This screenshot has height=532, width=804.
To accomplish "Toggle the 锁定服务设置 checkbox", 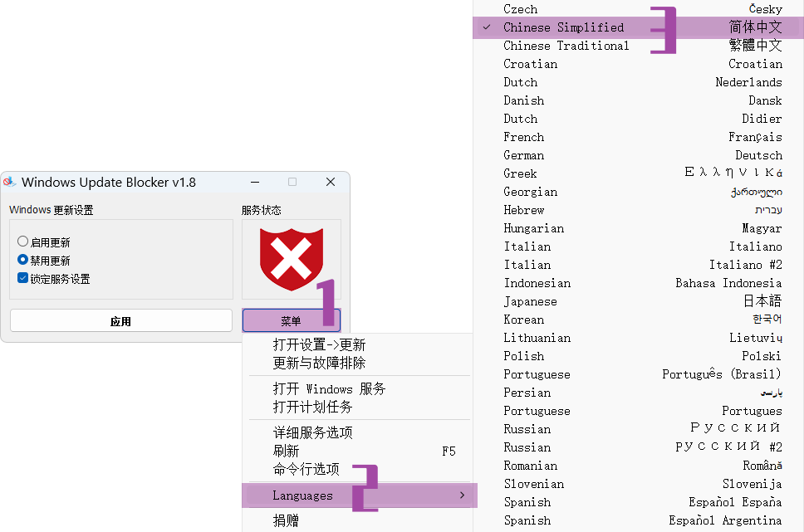I will 22,278.
